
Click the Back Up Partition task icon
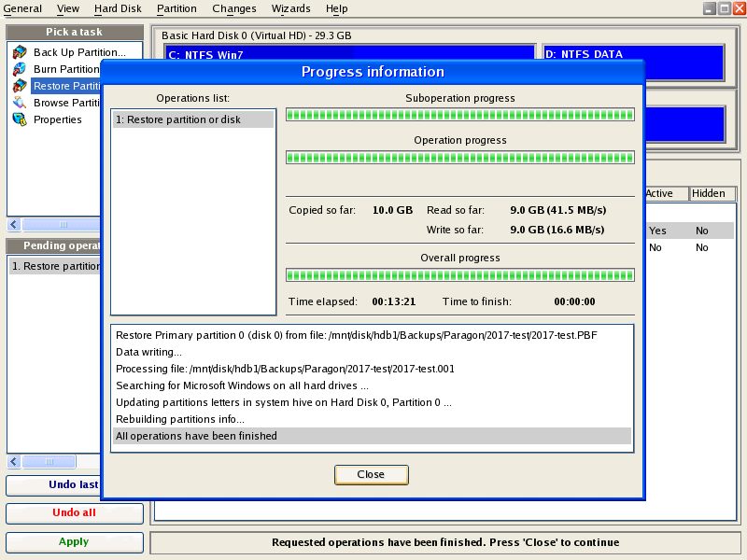20,52
